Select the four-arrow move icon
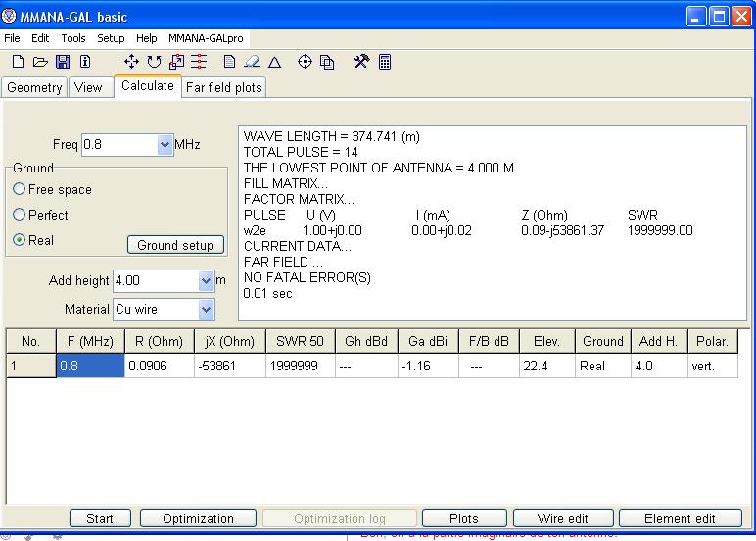The height and width of the screenshot is (541, 756). pyautogui.click(x=131, y=62)
